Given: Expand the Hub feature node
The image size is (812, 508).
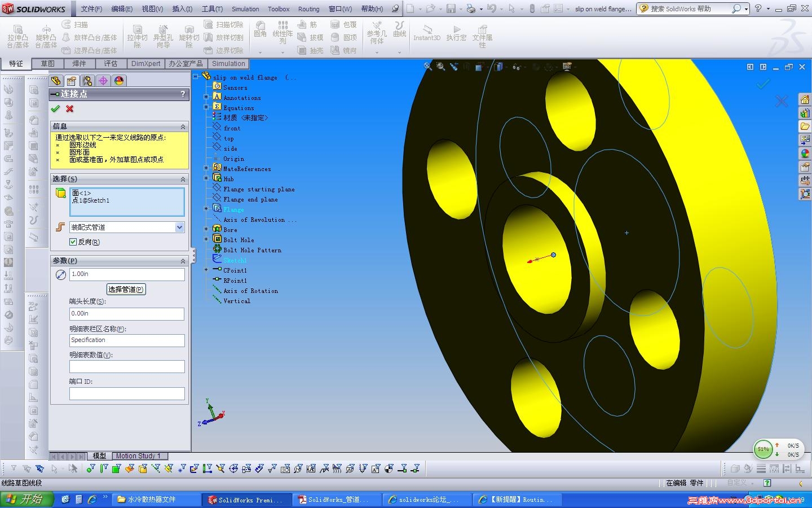Looking at the screenshot, I should tap(206, 179).
